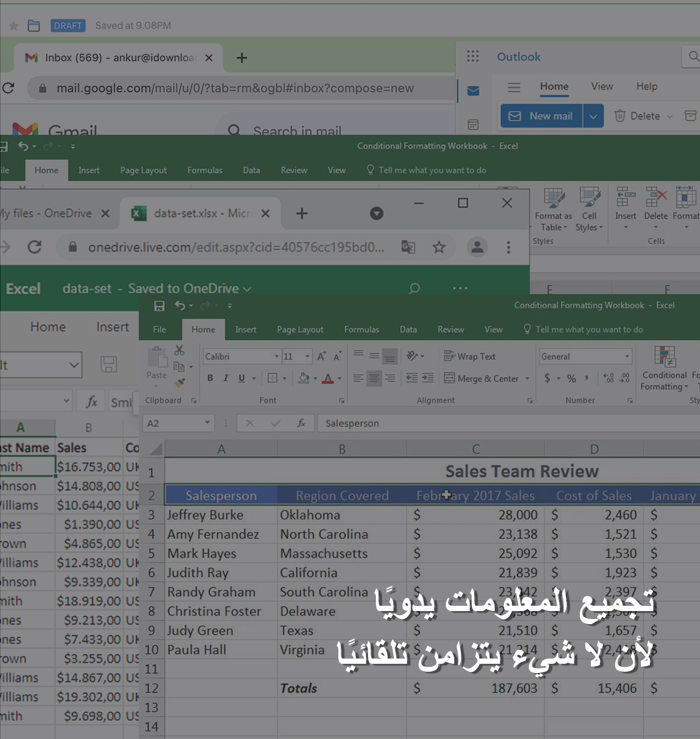Open Conditional Formatting menu in front Excel
This screenshot has height=739, width=700.
[x=664, y=369]
